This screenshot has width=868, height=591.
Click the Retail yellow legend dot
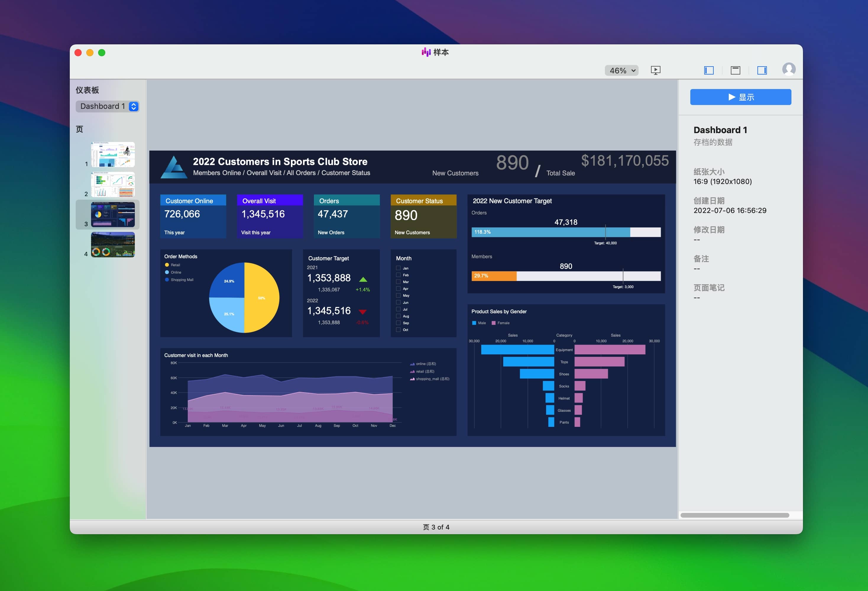pos(167,265)
